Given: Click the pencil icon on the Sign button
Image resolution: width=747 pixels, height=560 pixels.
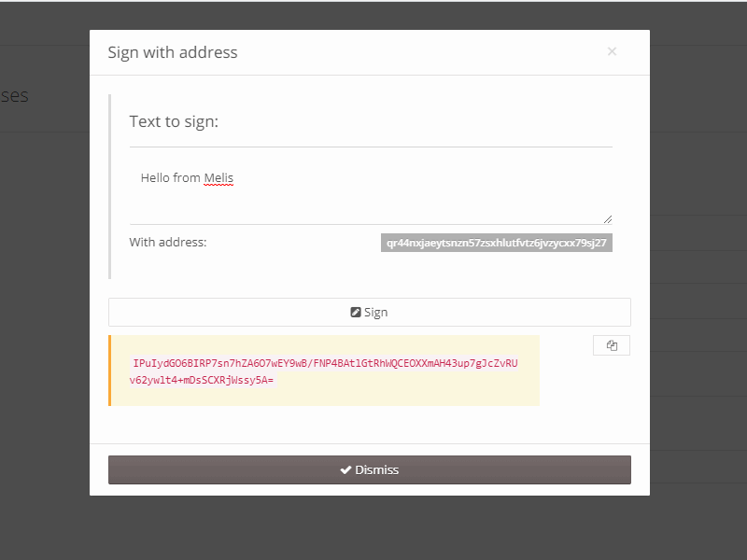Looking at the screenshot, I should click(356, 312).
